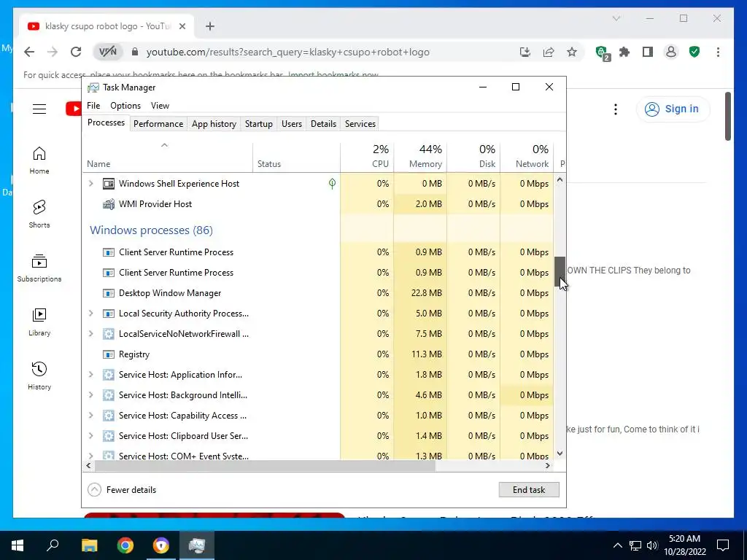Screen dimensions: 747x560
Task: Sort processes by the CPU column
Action: (x=368, y=157)
